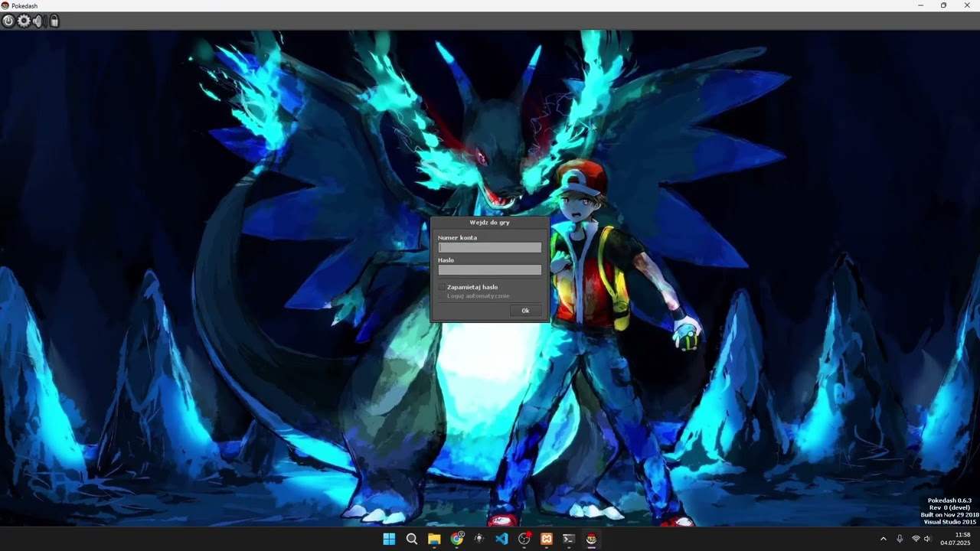
Task: Click the Pokedash pokeball taskbar icon
Action: coord(592,539)
